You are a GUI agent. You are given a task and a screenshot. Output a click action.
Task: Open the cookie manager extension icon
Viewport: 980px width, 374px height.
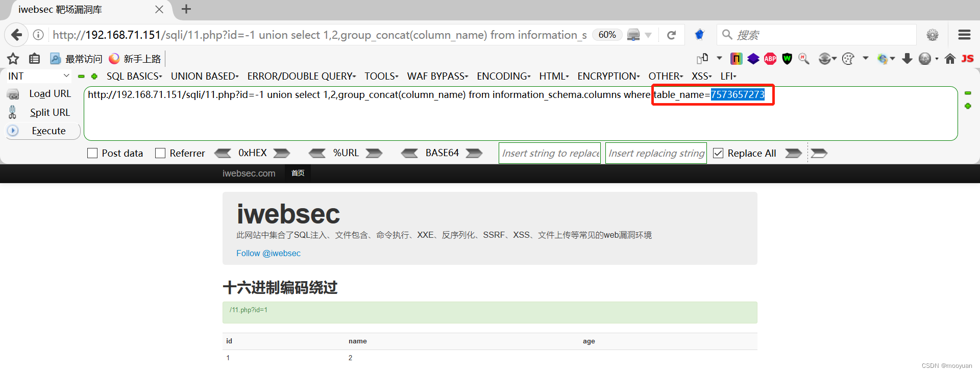tap(848, 59)
